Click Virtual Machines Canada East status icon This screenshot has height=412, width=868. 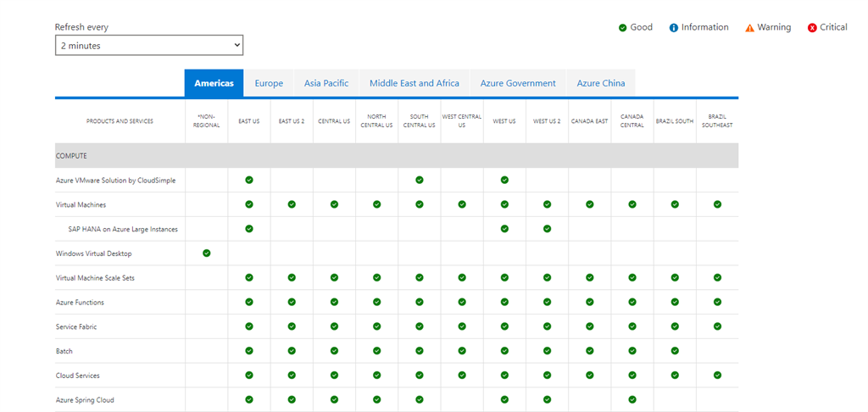click(x=590, y=204)
